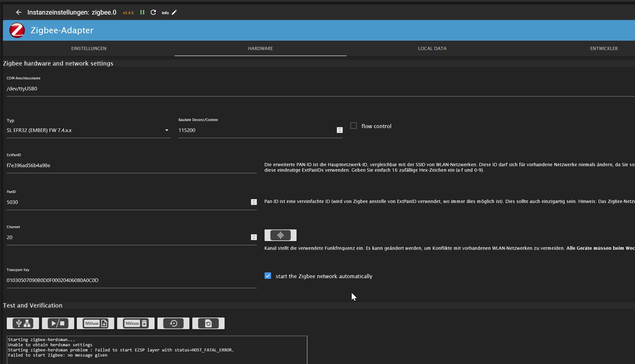Click the NVRAM delete button
Image resolution: width=635 pixels, height=364 pixels.
click(x=136, y=323)
